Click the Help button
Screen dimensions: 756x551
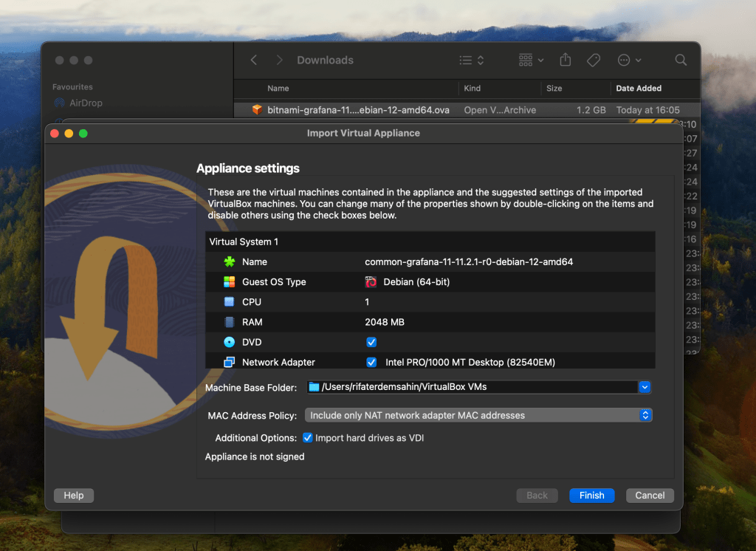[74, 496]
